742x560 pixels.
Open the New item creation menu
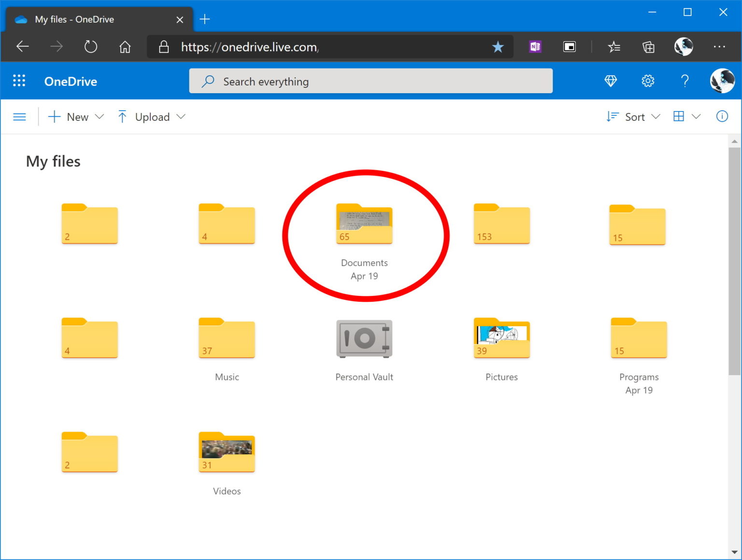click(75, 116)
